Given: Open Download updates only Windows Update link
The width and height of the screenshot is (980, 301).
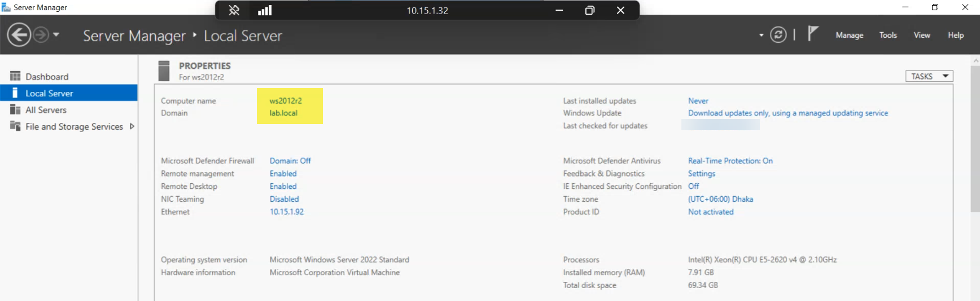Looking at the screenshot, I should pos(788,113).
